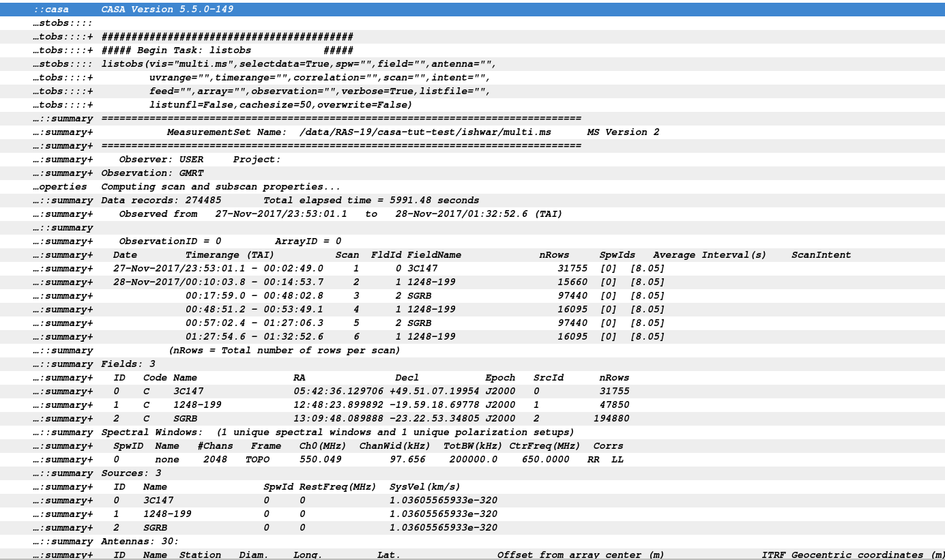This screenshot has width=945, height=560.
Task: Click the SpwID 0 row with 2048 channels
Action: (472, 460)
